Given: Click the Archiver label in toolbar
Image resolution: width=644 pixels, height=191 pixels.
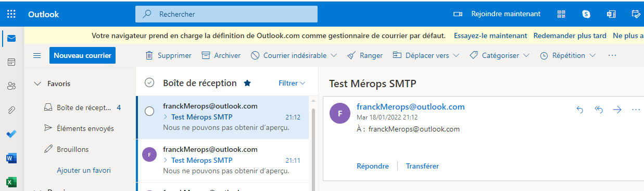Looking at the screenshot, I should point(228,55).
